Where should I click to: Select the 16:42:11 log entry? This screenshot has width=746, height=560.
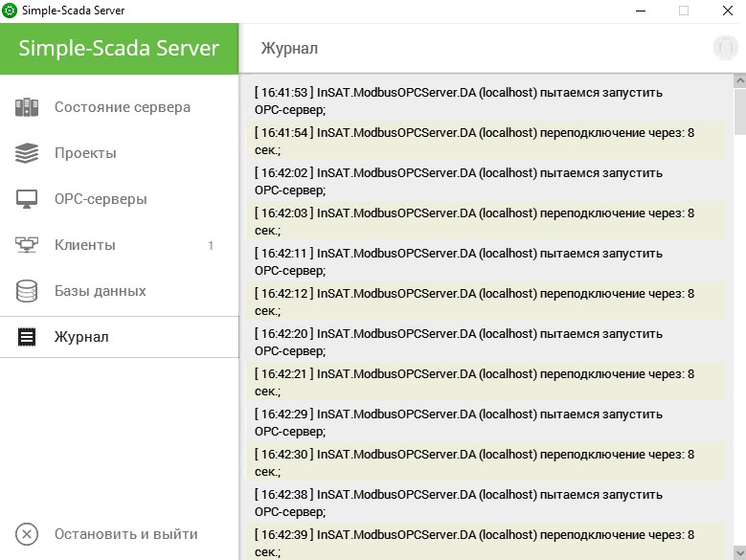[486, 261]
